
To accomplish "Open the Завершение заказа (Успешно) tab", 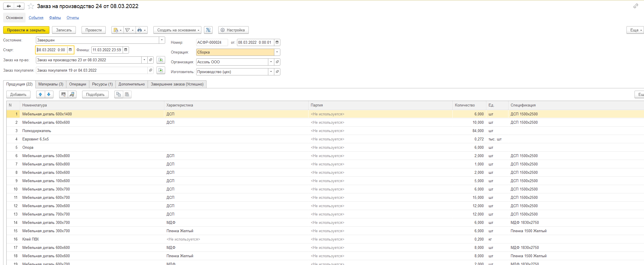I will 177,84.
